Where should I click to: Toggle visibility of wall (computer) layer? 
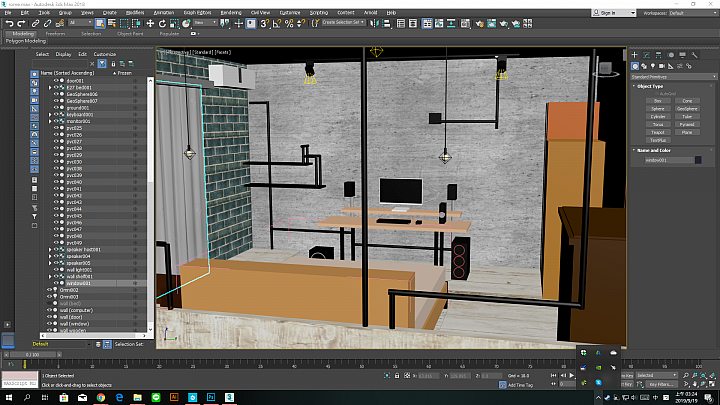[x=50, y=310]
